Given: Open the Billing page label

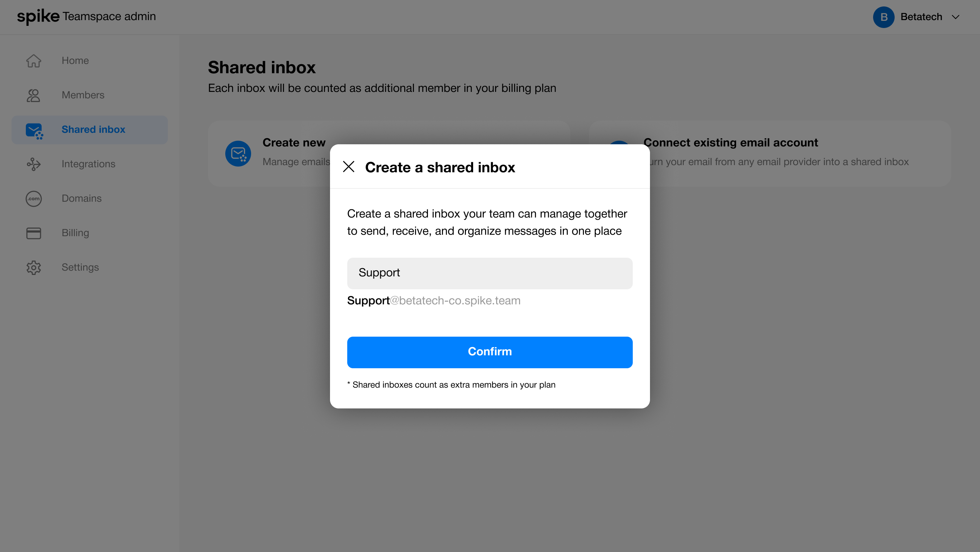Looking at the screenshot, I should point(75,233).
